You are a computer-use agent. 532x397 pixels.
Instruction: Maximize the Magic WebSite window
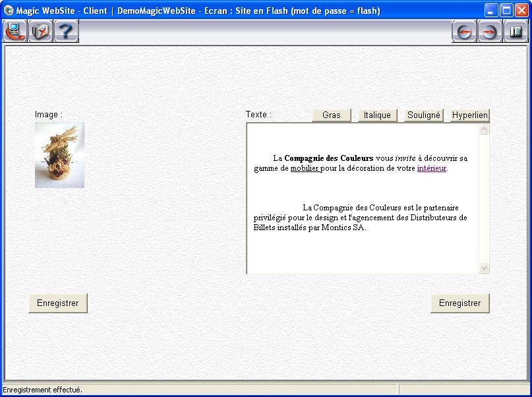click(506, 11)
